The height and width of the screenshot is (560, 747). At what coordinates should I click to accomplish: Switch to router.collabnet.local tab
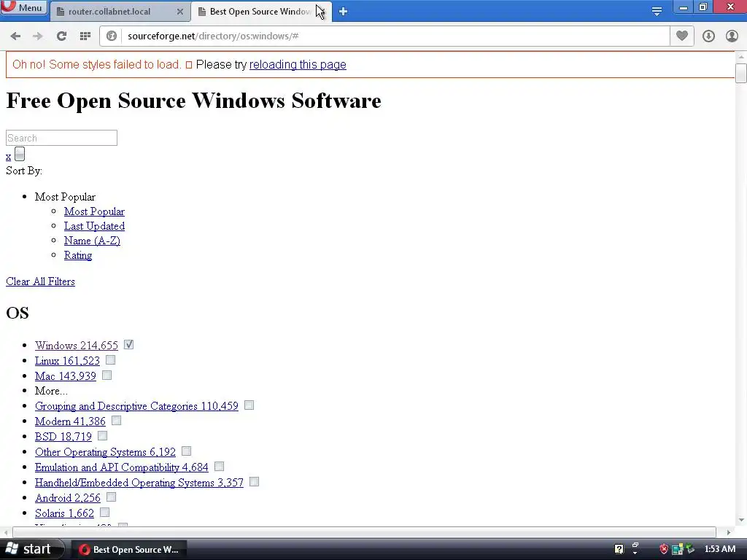coord(109,12)
